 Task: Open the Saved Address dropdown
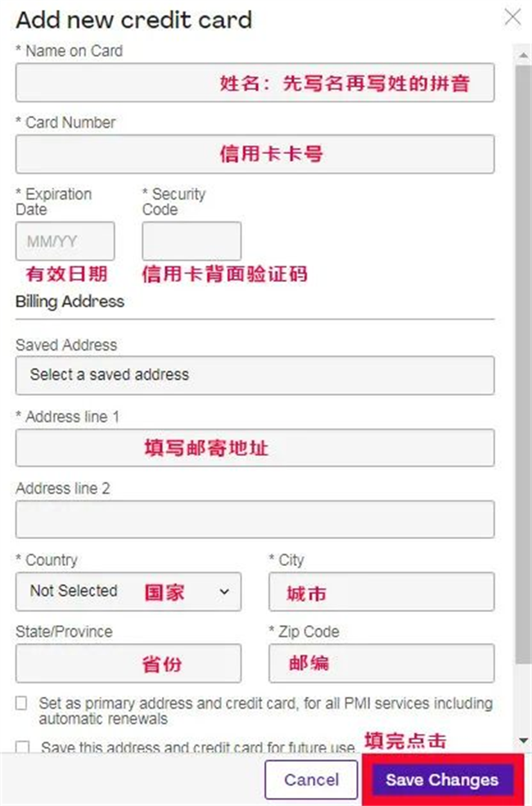pyautogui.click(x=255, y=375)
